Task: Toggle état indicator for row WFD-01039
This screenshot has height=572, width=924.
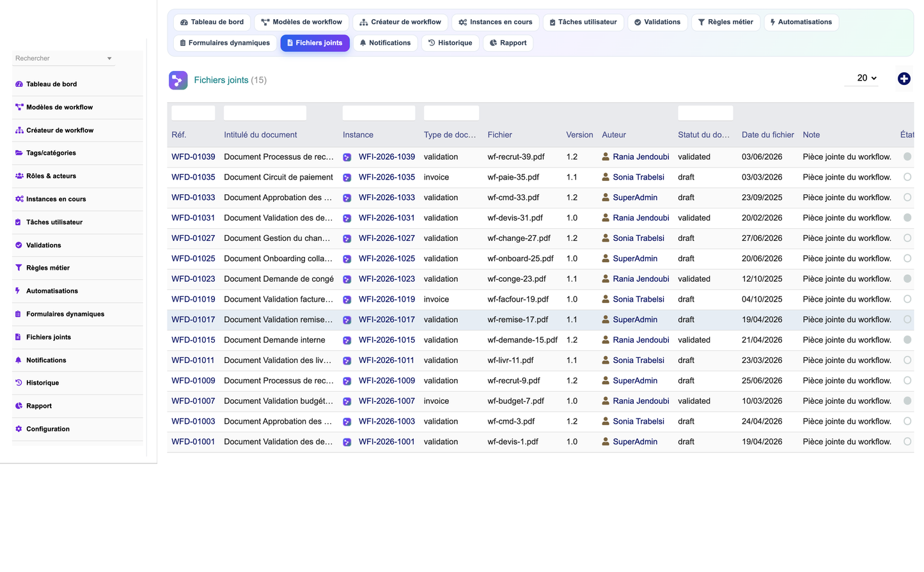Action: [x=907, y=157]
